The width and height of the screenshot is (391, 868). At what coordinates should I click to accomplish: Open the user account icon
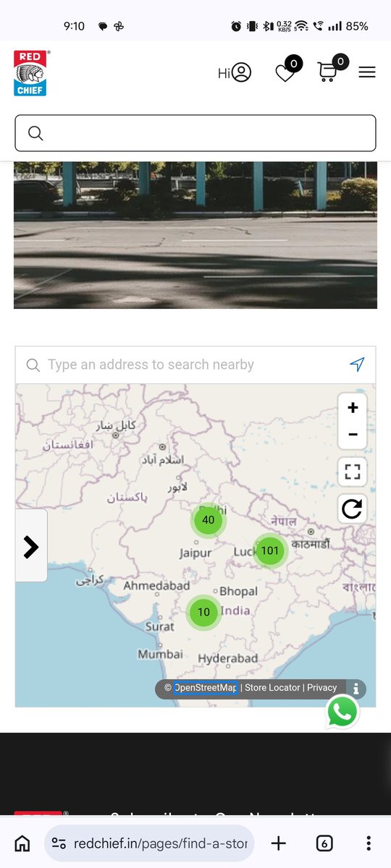tap(241, 72)
